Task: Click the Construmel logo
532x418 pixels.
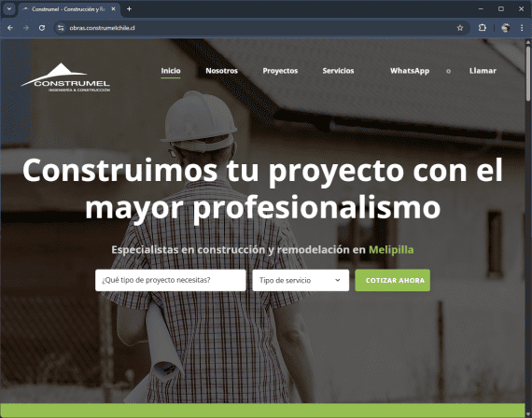Action: (x=65, y=77)
